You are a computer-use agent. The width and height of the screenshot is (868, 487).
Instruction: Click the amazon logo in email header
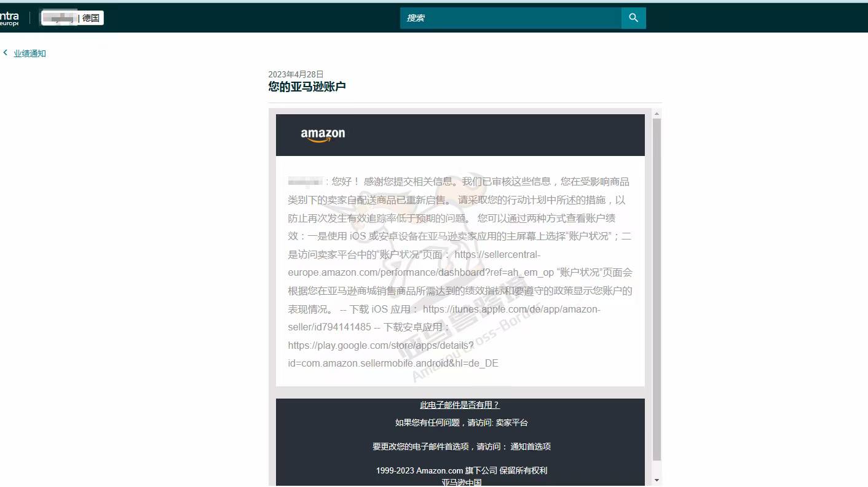click(323, 135)
